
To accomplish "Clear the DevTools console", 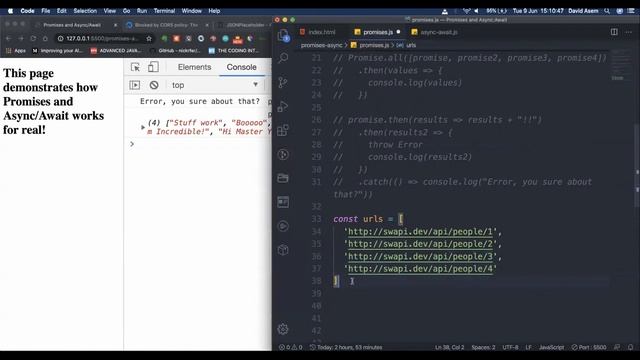I will coord(154,85).
